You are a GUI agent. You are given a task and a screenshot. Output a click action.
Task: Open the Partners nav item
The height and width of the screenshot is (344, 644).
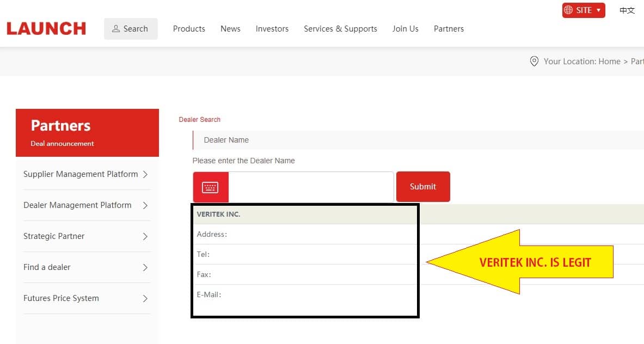[449, 29]
